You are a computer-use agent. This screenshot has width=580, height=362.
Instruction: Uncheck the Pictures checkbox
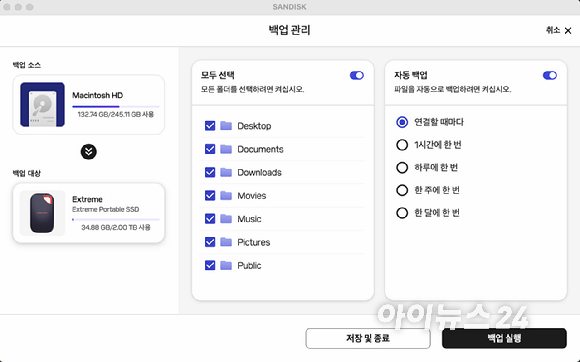click(210, 242)
